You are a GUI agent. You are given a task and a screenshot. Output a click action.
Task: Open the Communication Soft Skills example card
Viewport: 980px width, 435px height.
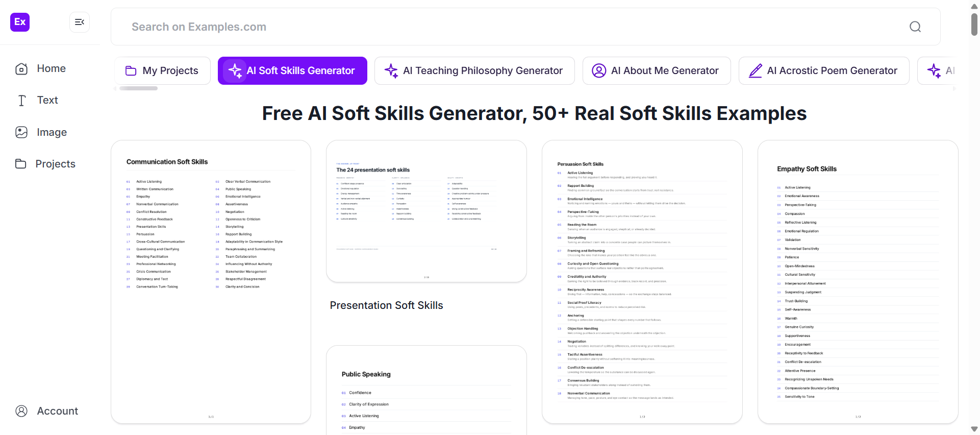(x=211, y=282)
